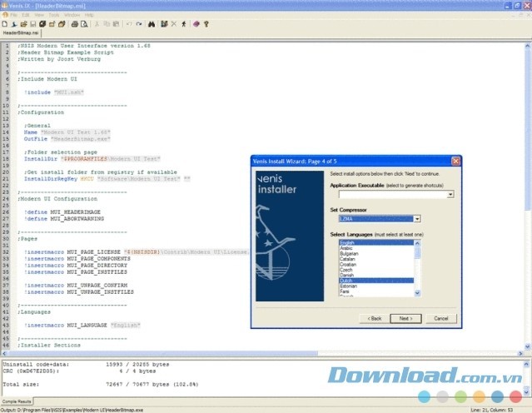Viewport: 532px width, 413px height.
Task: Click the Save file toolbar icon
Action: 33,24
